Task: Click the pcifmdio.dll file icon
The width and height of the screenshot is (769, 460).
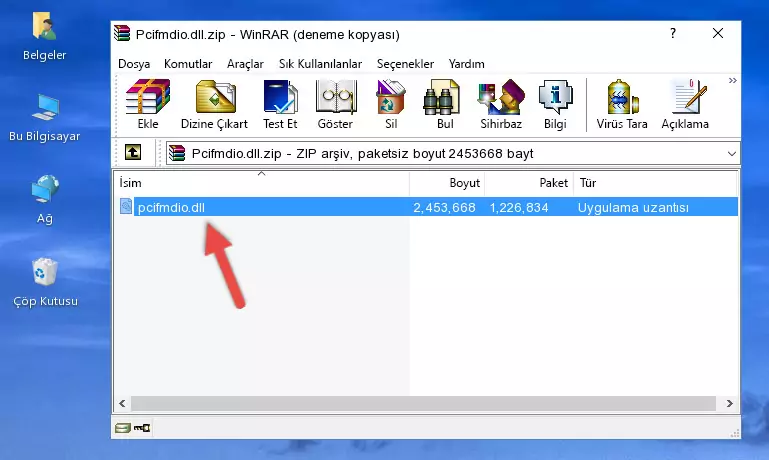Action: point(126,206)
